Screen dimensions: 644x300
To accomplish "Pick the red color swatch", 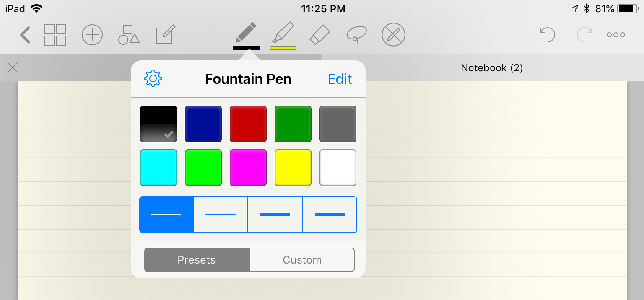I will pyautogui.click(x=248, y=124).
